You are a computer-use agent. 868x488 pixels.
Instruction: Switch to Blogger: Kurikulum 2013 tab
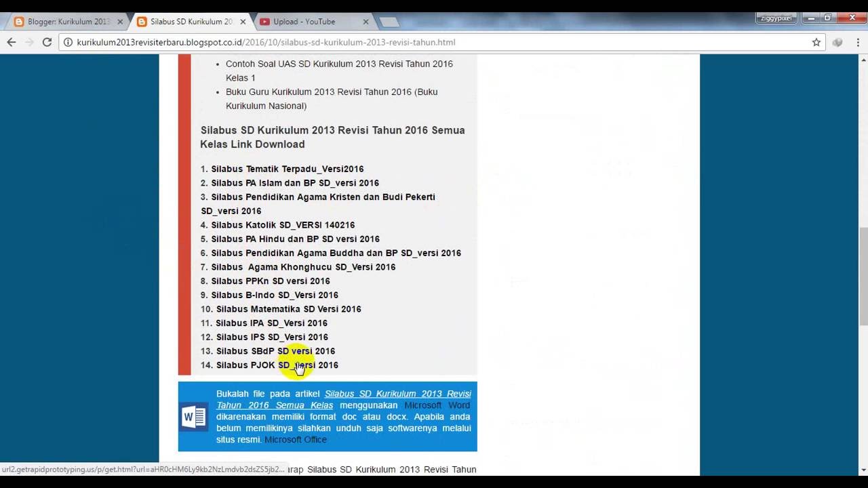[66, 22]
